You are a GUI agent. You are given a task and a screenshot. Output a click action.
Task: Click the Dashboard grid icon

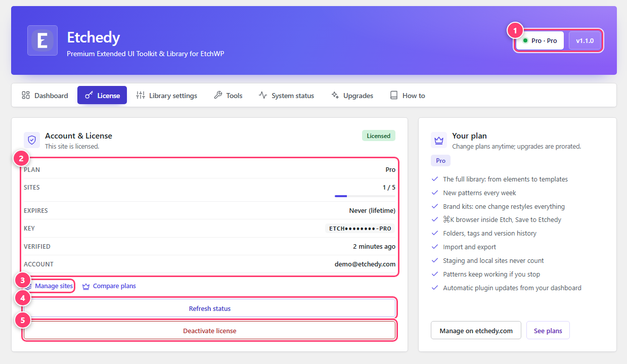[26, 96]
